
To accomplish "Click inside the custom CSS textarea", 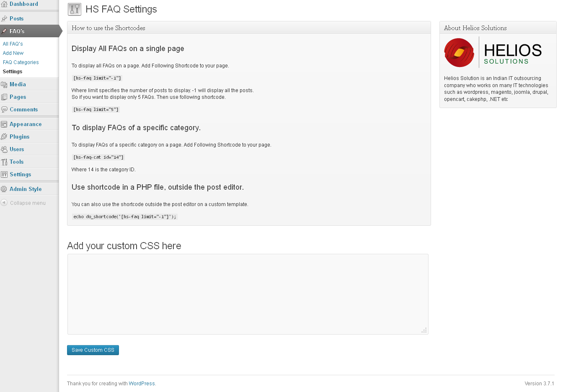I will [248, 294].
